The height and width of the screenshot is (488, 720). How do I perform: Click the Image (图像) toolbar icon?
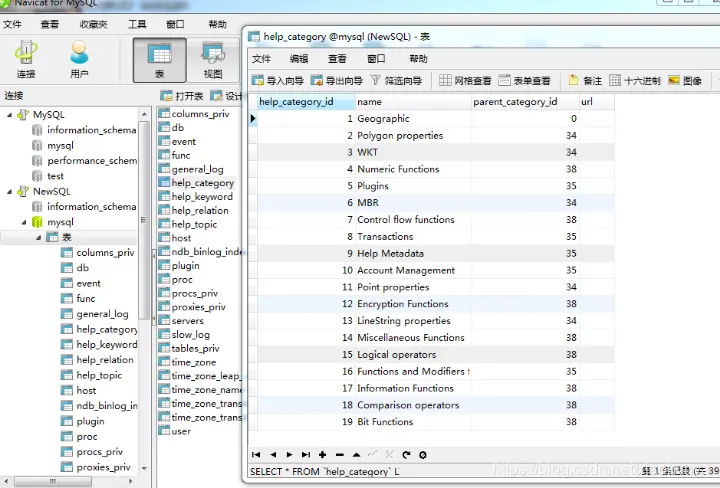pos(685,81)
